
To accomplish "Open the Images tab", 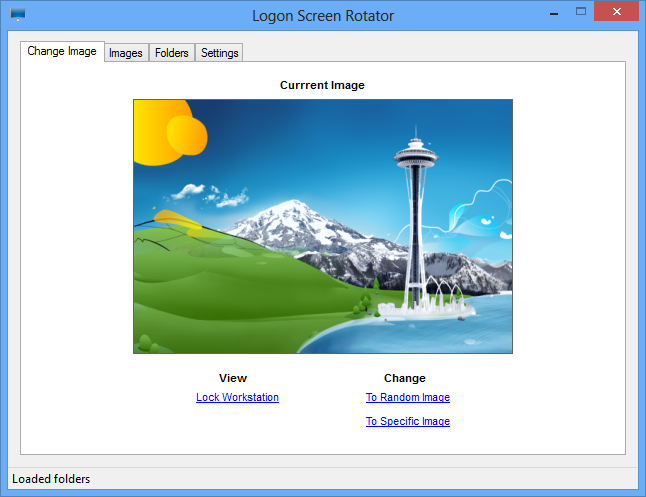I will [126, 53].
